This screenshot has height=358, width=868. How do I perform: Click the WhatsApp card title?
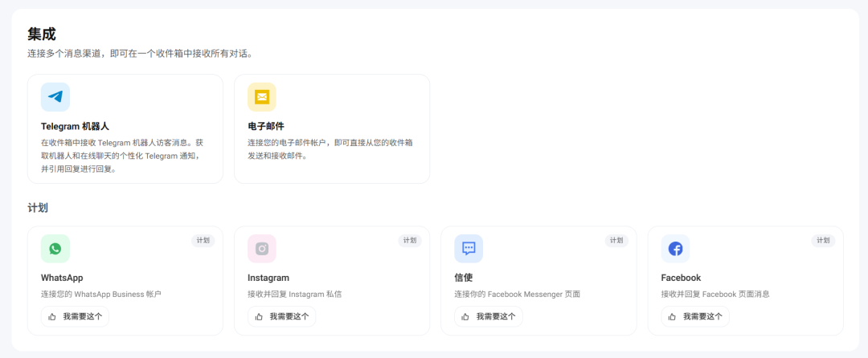(x=62, y=278)
